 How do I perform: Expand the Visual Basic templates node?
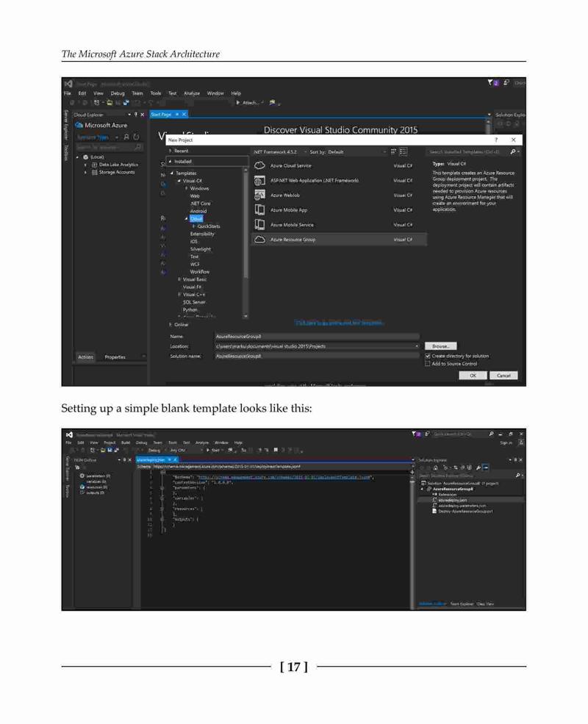coord(179,279)
